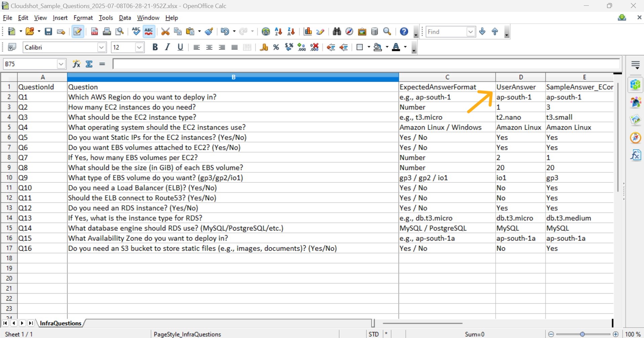Open the Navigator compass icon in toolbar
The height and width of the screenshot is (338, 644).
tap(349, 32)
